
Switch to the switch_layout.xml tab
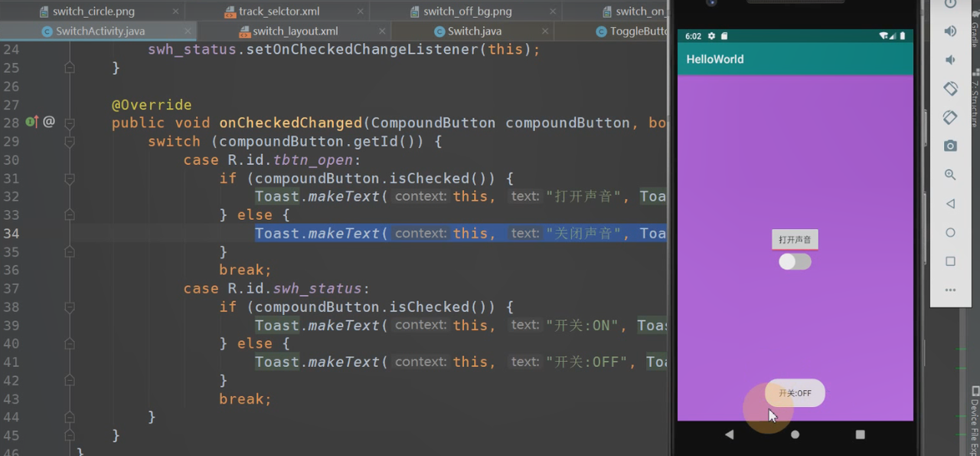tap(296, 31)
